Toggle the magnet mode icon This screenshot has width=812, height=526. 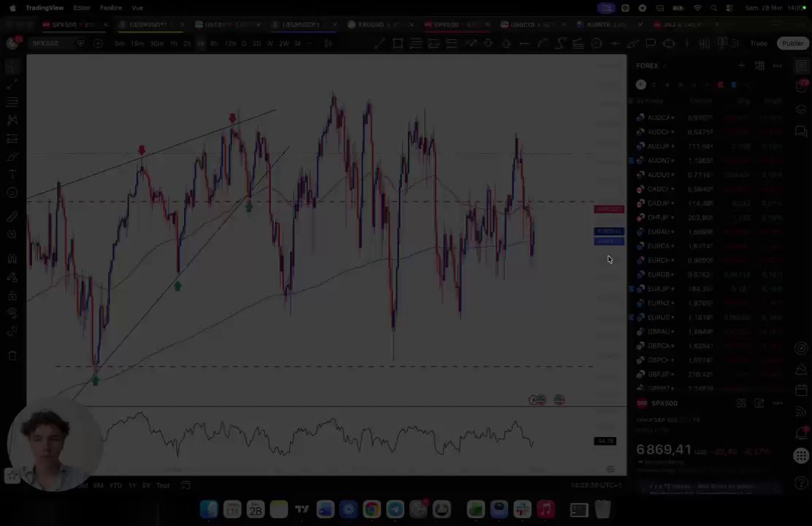coord(12,259)
